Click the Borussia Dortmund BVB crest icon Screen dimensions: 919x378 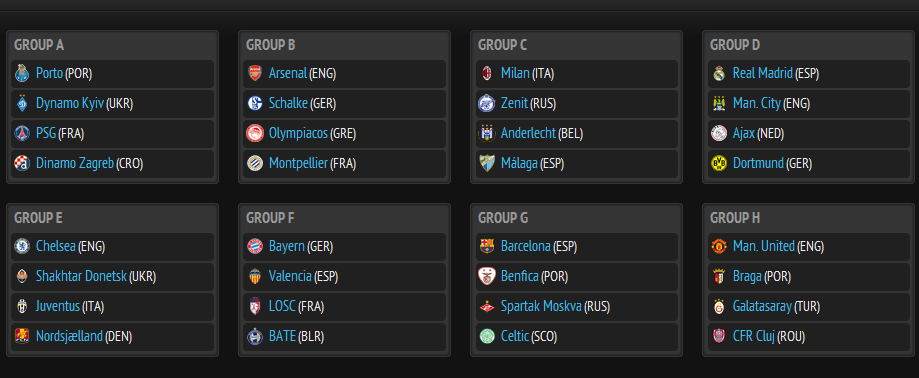click(x=719, y=163)
